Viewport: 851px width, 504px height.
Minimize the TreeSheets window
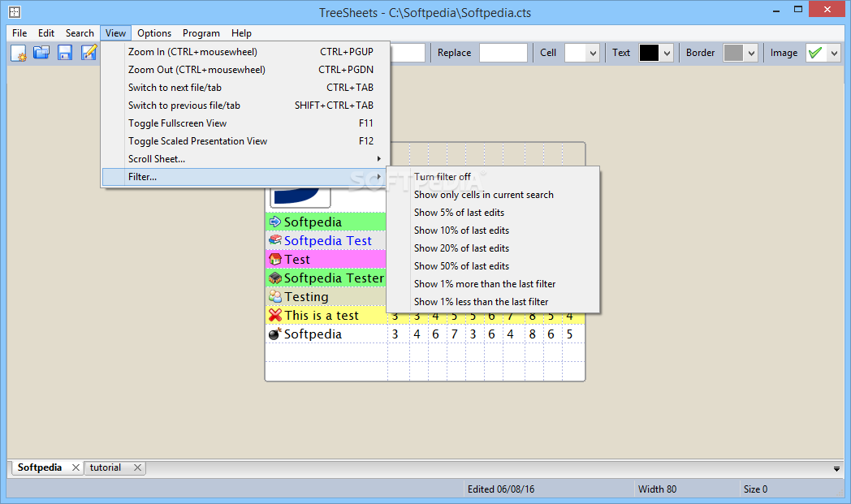coord(776,10)
